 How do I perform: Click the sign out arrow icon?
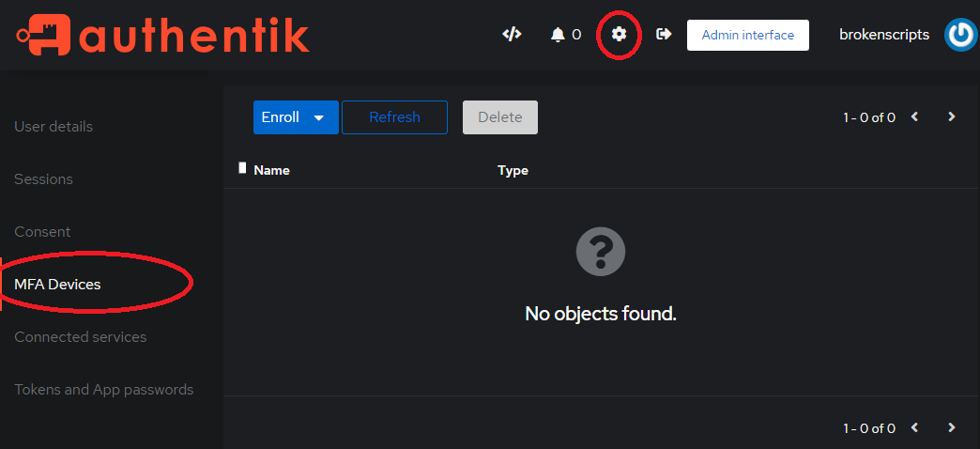[664, 34]
